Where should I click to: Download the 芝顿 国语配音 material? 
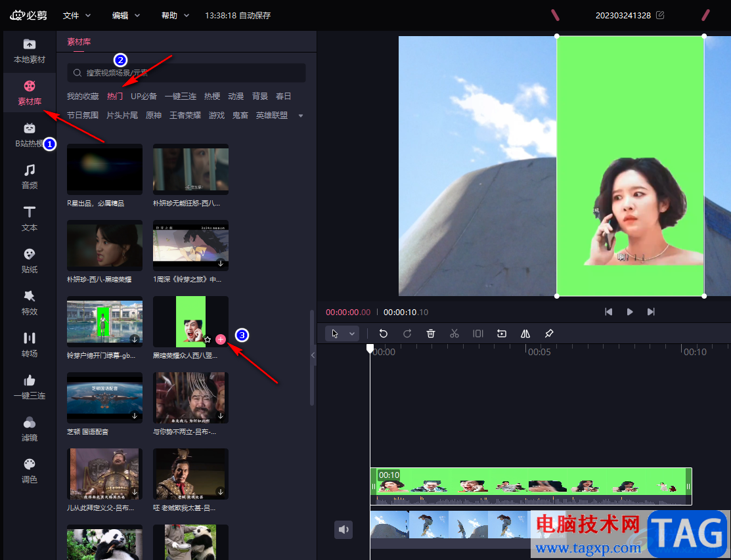135,416
